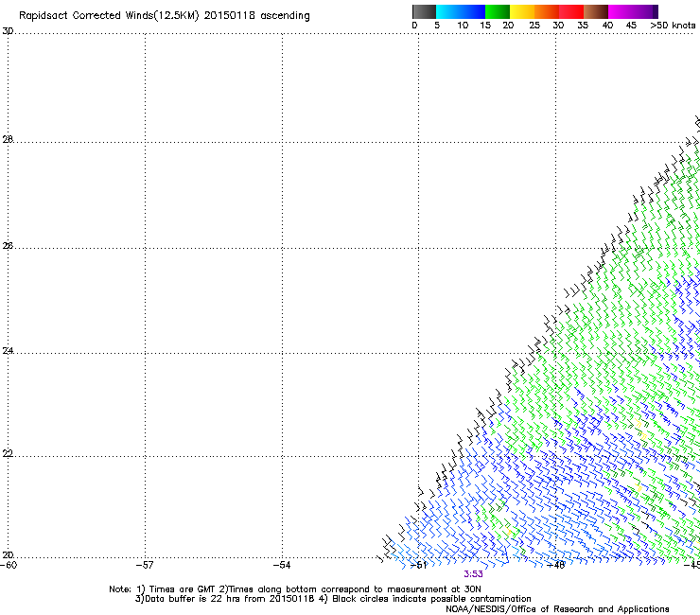Click the yellow 20-25 knots color segment
This screenshot has width=700, height=615.
click(522, 11)
